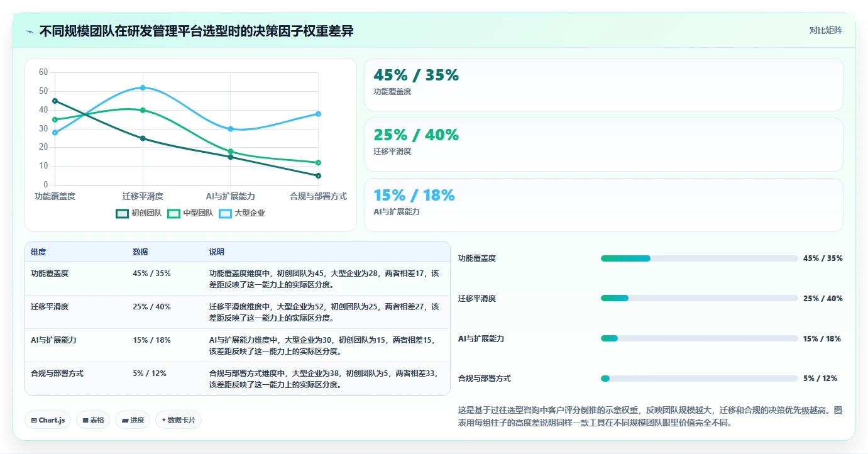Select the 功能覆盖度 table row name
868x454 pixels.
click(50, 274)
